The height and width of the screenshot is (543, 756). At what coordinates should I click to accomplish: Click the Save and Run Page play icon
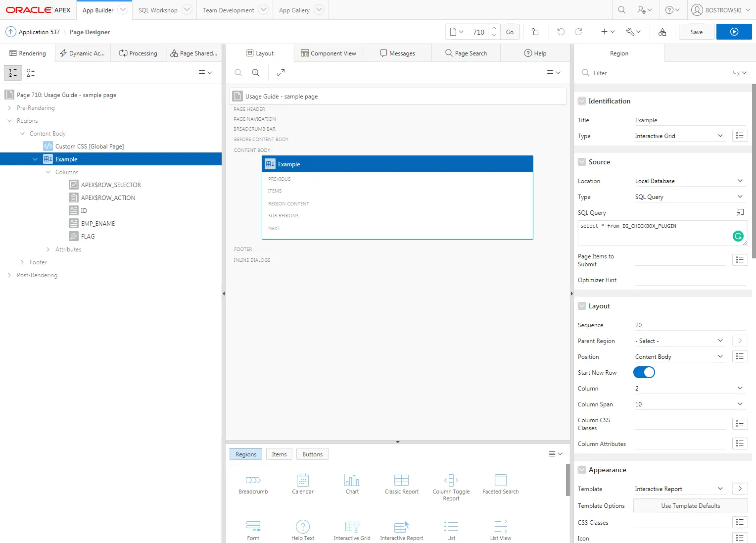pos(734,32)
